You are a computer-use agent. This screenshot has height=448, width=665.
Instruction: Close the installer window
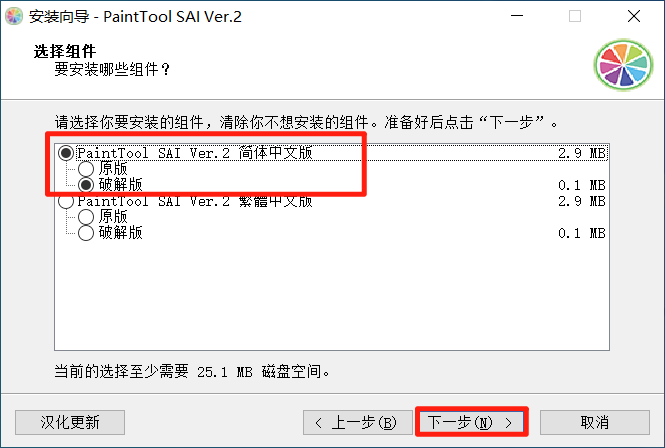point(634,16)
